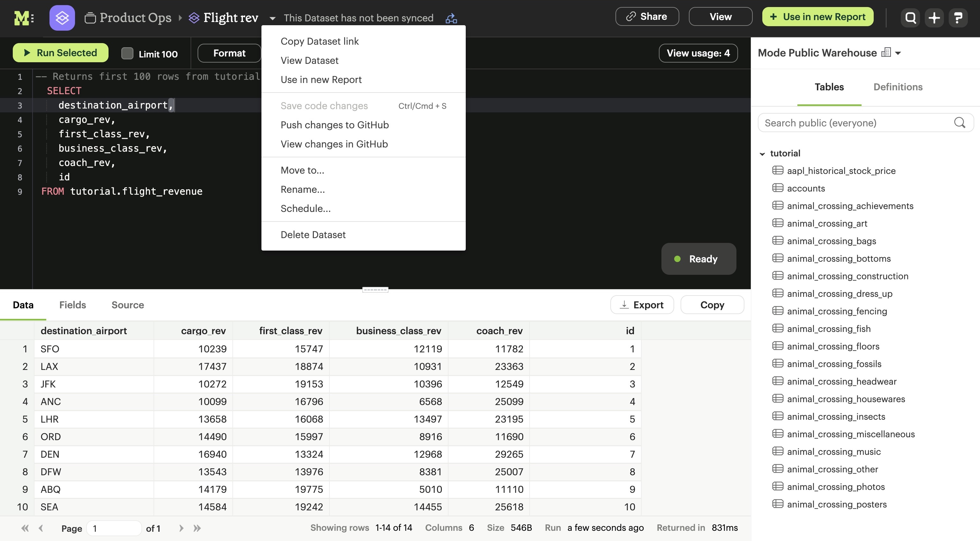Click the View button in the header
The image size is (980, 541).
click(720, 16)
